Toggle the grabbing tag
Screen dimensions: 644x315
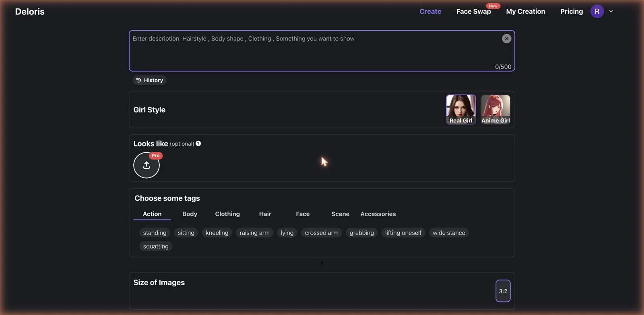(x=361, y=233)
